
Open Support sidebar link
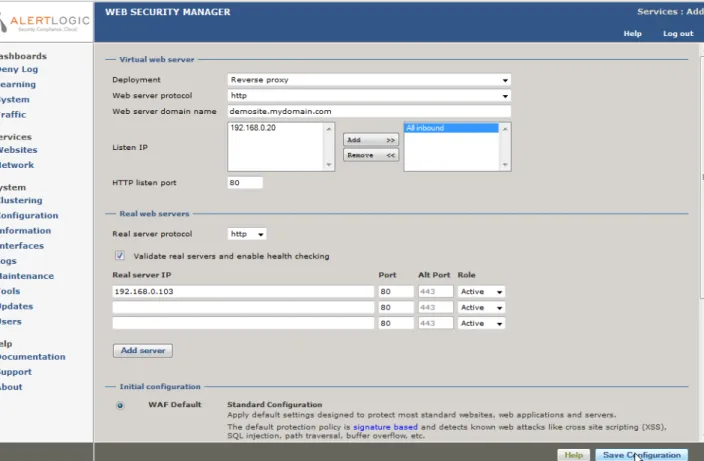(16, 372)
